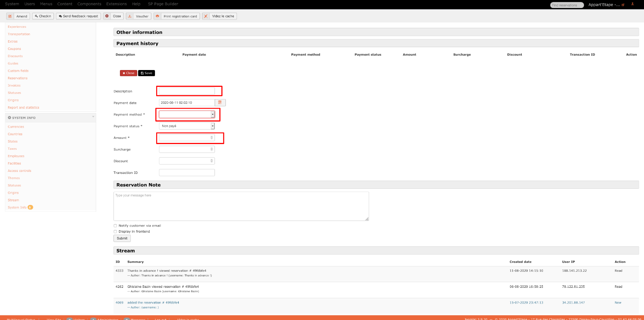Open the user profile icon in top bar
Viewport: 644px width, 320px height.
(632, 4)
